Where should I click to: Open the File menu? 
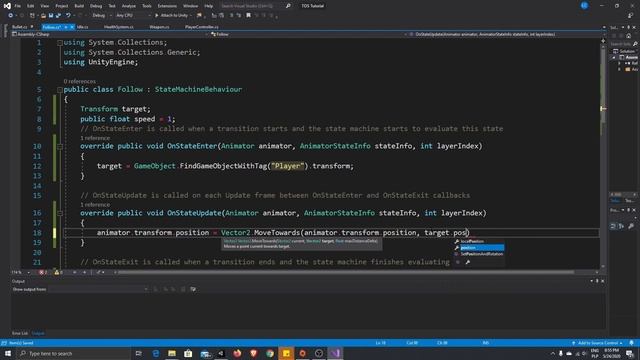click(18, 6)
